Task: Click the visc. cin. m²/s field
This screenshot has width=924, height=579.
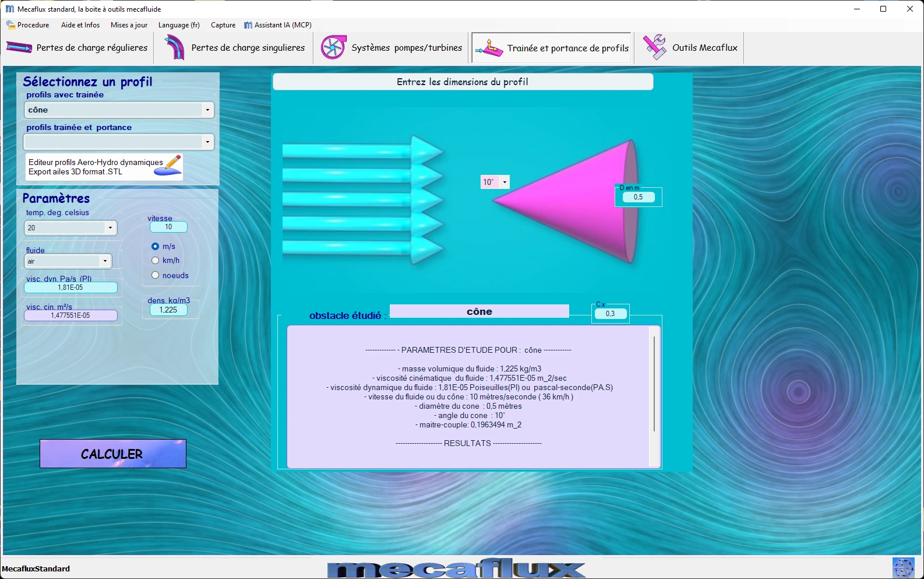Action: pyautogui.click(x=70, y=315)
